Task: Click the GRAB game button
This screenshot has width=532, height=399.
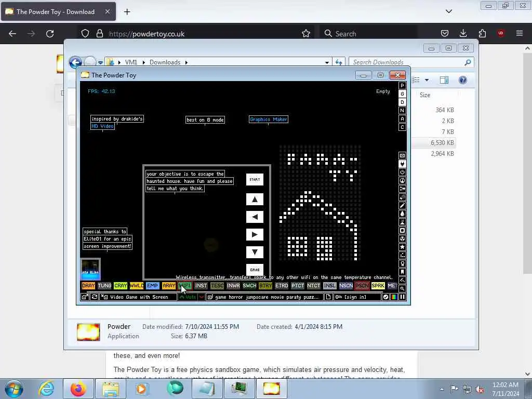Action: click(x=255, y=270)
